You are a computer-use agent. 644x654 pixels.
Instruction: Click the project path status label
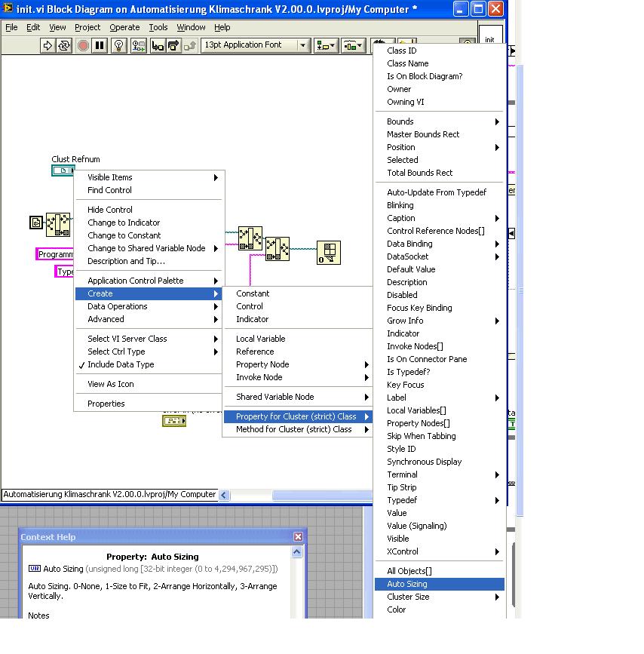click(x=109, y=494)
